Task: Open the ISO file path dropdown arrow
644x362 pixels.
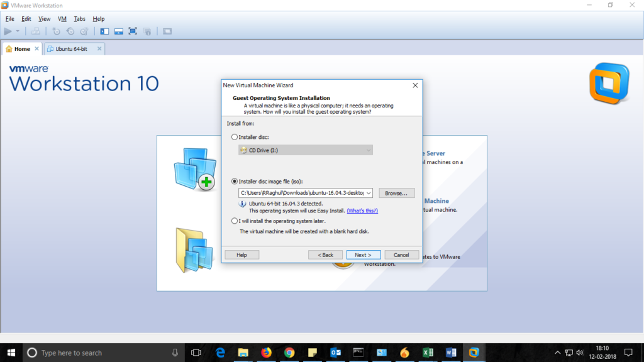Action: (x=368, y=194)
